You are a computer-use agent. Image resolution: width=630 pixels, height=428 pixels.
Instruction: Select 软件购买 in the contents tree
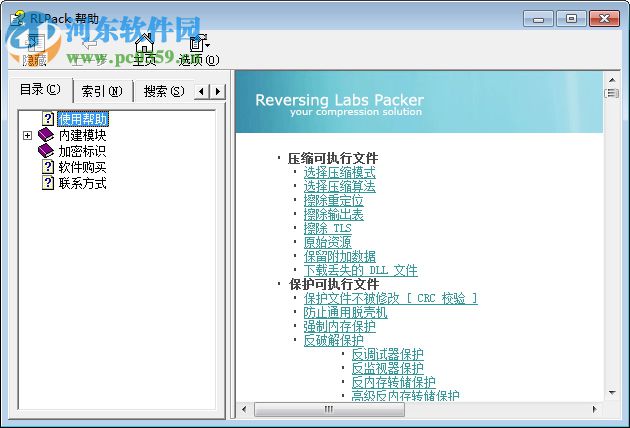(x=82, y=167)
